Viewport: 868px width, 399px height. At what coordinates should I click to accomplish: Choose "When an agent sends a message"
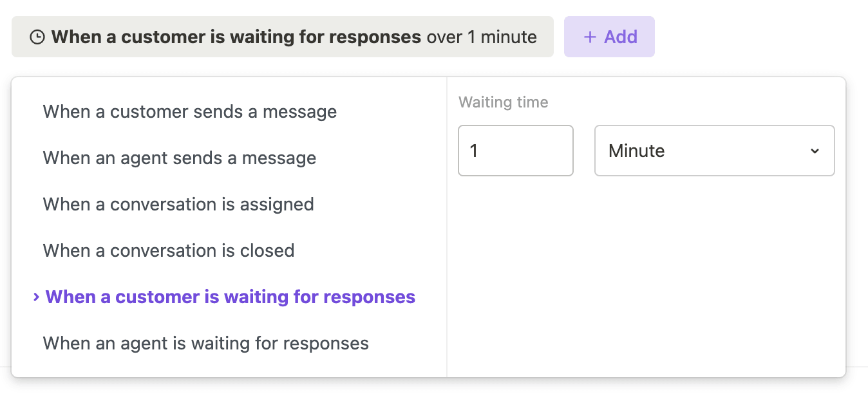coord(180,158)
